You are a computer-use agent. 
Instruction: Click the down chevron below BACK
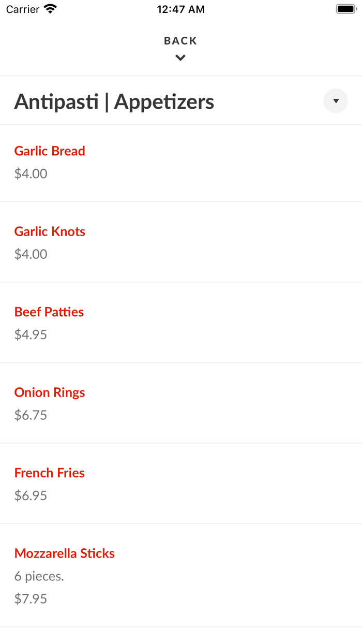pos(180,58)
